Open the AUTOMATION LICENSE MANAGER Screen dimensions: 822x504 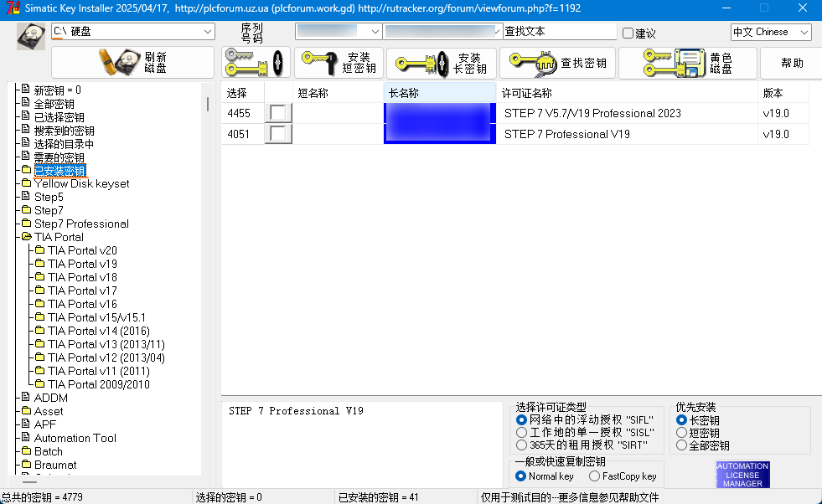742,473
